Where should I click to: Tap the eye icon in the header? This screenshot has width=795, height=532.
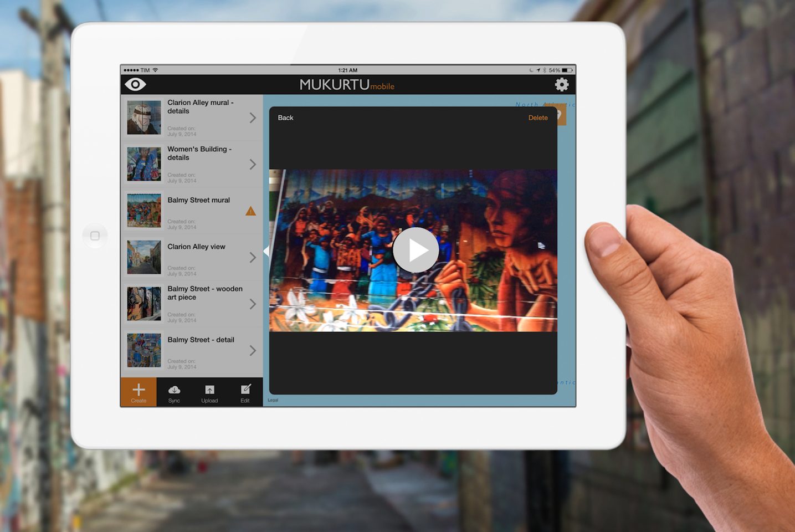(135, 84)
